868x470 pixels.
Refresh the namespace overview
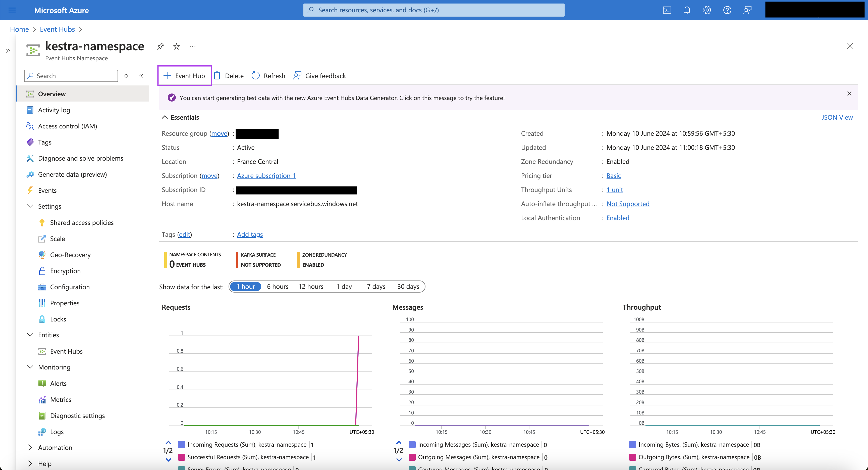(268, 75)
